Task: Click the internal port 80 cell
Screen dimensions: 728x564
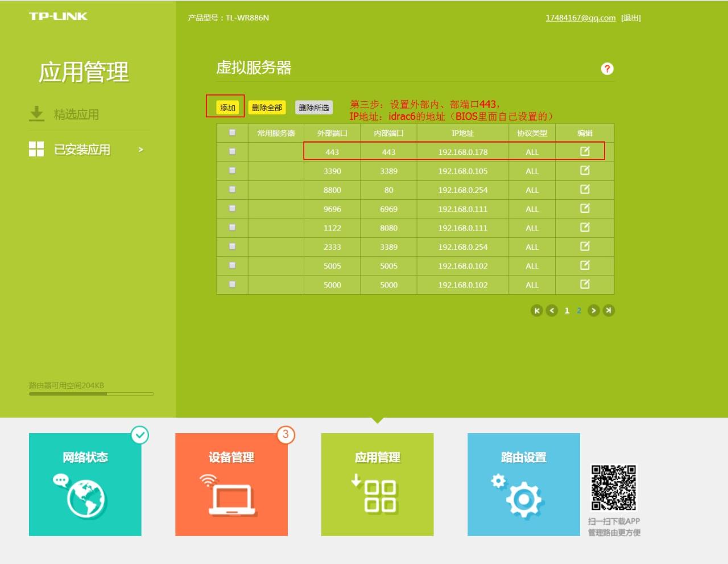Action: click(389, 190)
